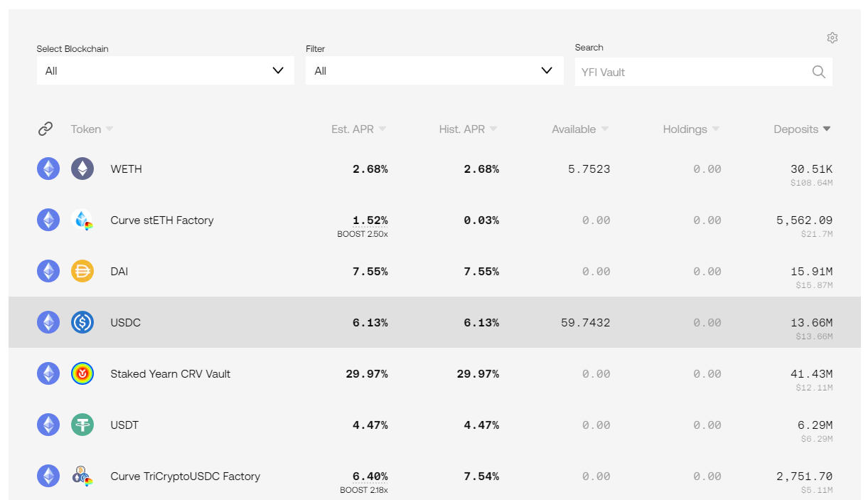Click the chain link column header icon

pyautogui.click(x=45, y=129)
